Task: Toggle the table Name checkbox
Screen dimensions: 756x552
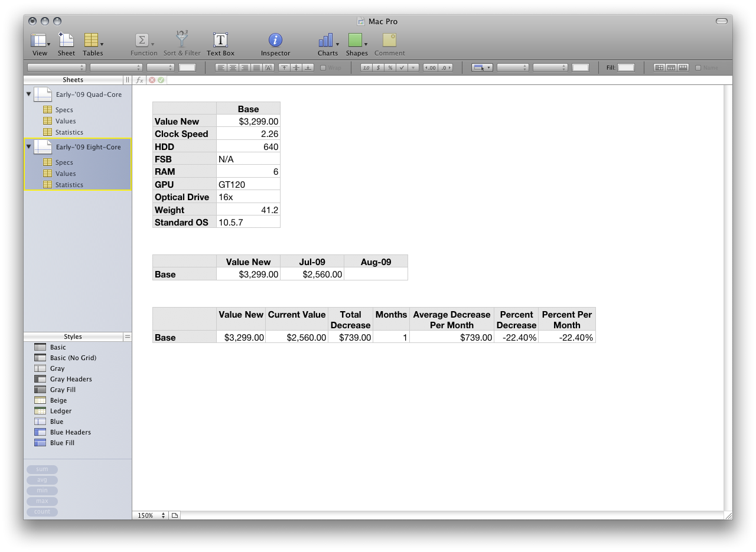Action: (698, 68)
